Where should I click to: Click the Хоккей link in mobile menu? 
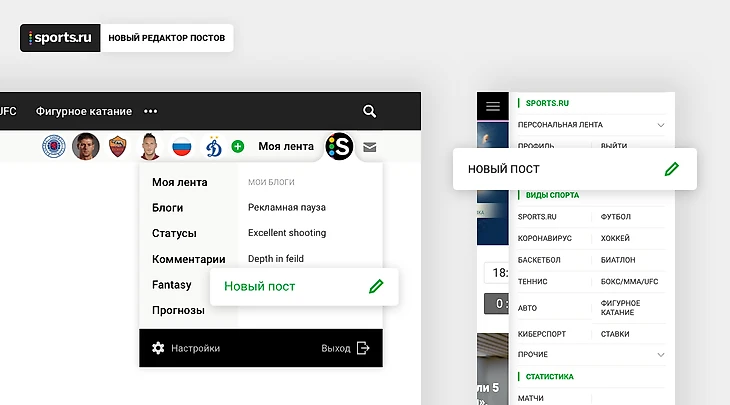(x=615, y=238)
